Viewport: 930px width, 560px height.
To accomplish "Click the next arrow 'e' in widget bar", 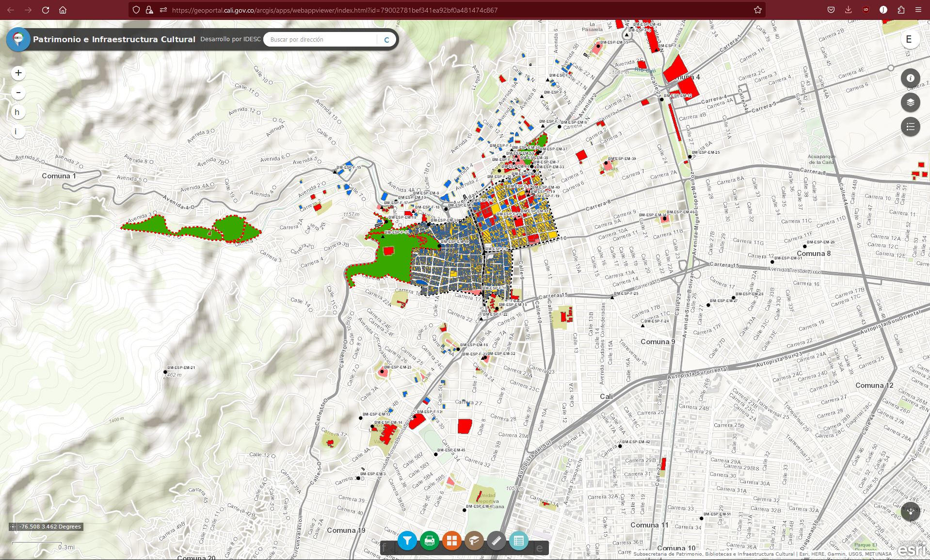I will tap(539, 548).
